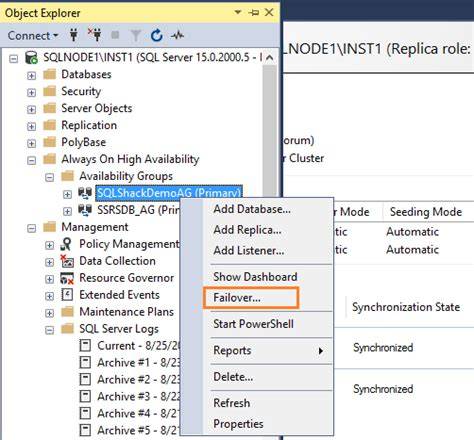Screen dimensions: 474x440
Task: Open Activity Monitor pulse icon
Action: click(x=177, y=35)
